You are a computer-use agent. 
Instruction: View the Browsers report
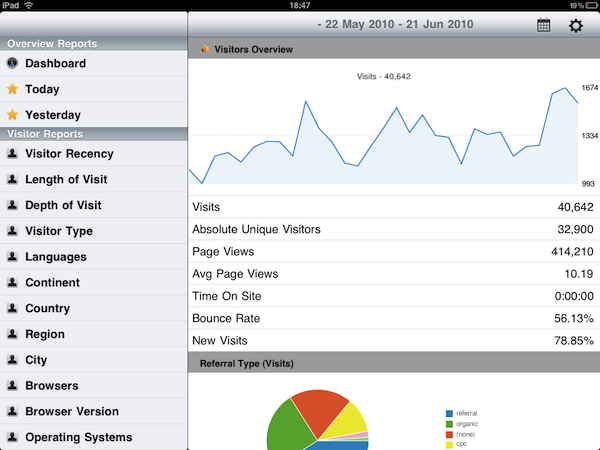(x=94, y=385)
